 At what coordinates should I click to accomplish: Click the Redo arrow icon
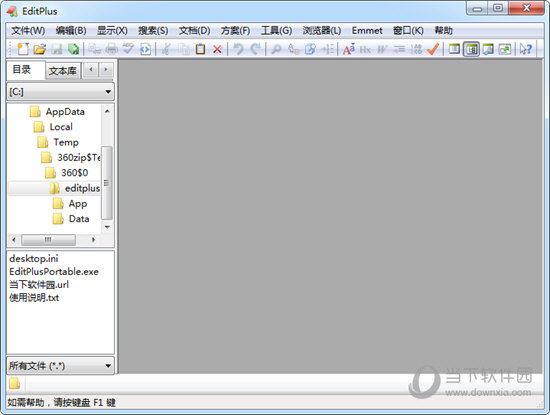[x=256, y=49]
